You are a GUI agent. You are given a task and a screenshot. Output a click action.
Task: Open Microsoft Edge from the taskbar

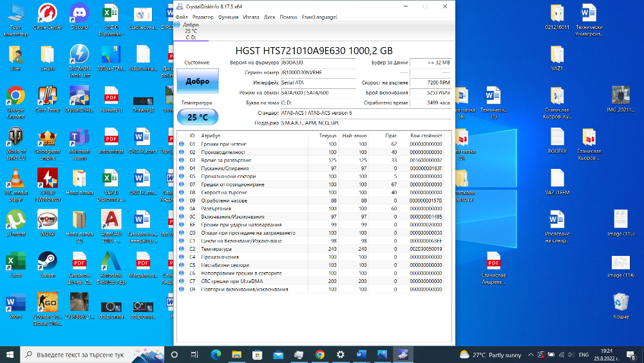coord(216,355)
